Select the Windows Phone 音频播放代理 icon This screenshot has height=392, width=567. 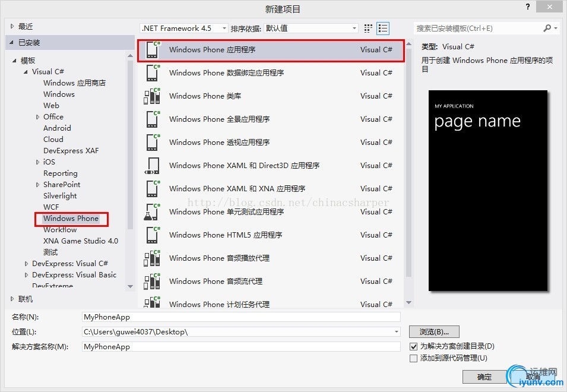click(152, 258)
